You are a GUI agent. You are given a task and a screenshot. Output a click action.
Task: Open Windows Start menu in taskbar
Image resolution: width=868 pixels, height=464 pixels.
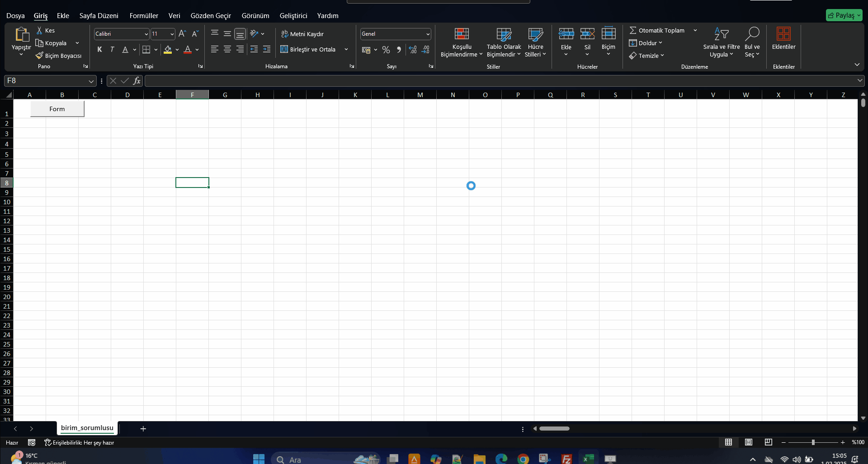point(259,459)
